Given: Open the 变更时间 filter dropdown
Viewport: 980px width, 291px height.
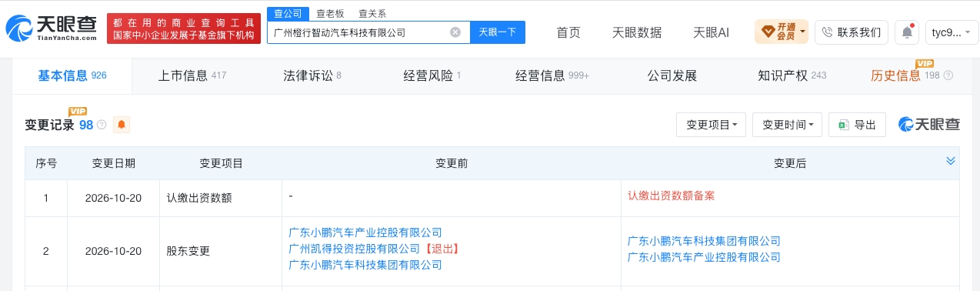Looking at the screenshot, I should tap(788, 125).
